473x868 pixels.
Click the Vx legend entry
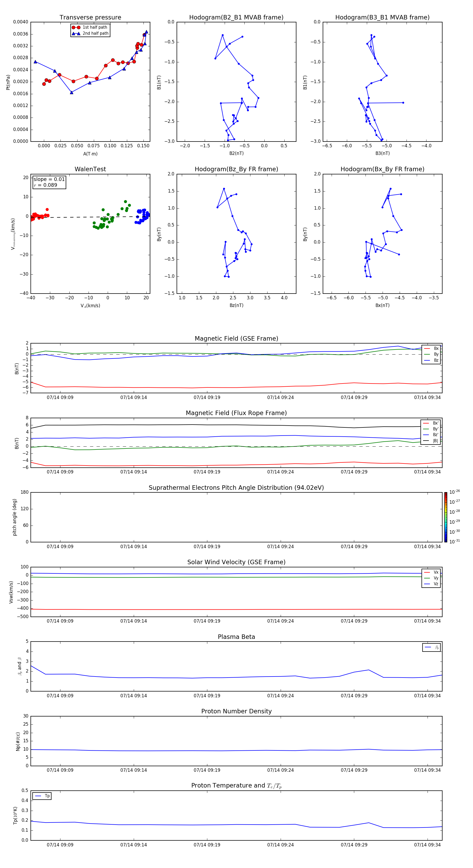[x=431, y=572]
